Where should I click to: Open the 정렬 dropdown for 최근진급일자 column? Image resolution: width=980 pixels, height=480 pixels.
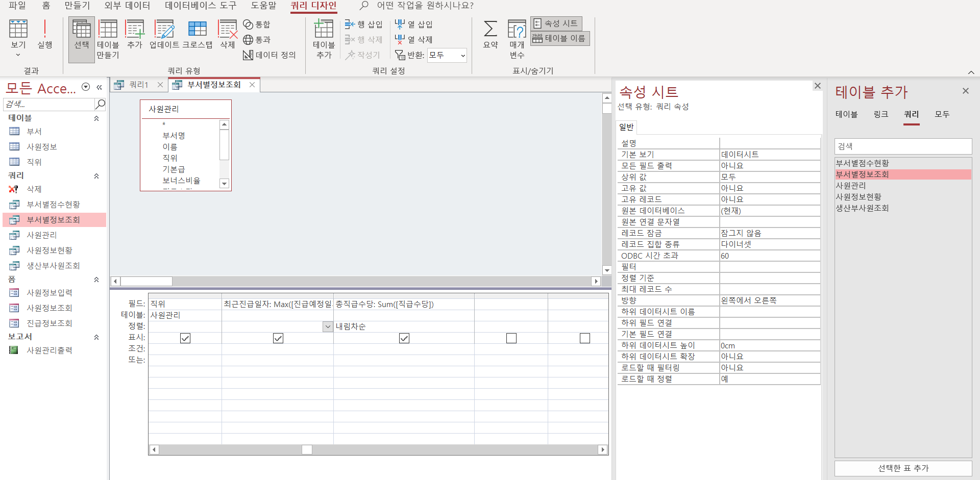click(x=328, y=326)
